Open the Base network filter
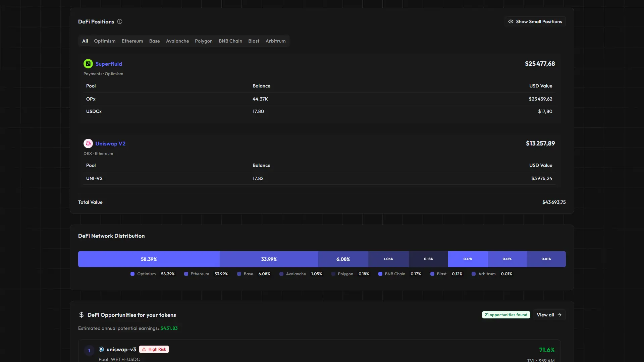This screenshot has height=362, width=644. [154, 41]
